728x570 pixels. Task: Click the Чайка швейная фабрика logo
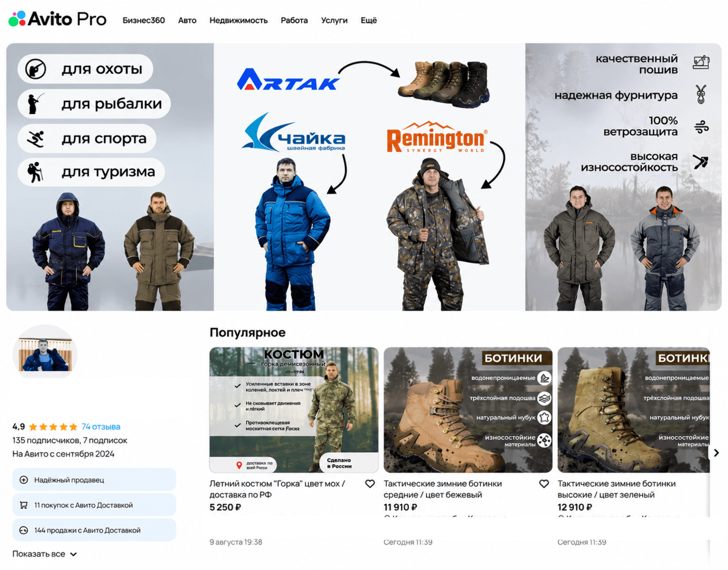tap(294, 132)
